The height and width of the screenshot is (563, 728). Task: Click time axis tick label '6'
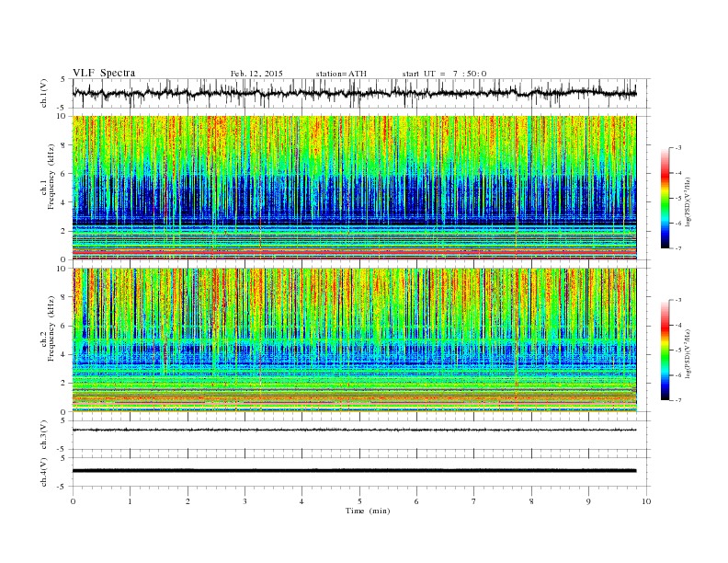tap(416, 501)
